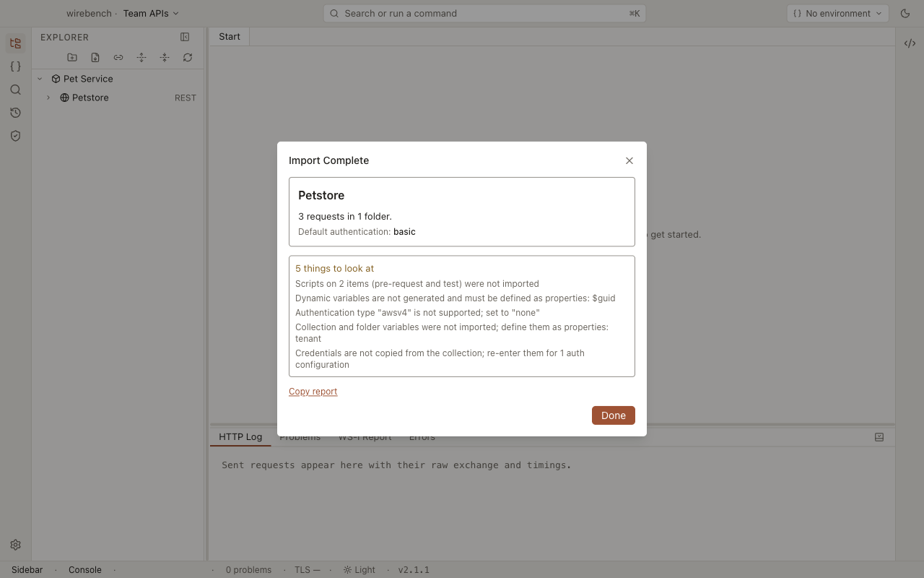Viewport: 924px width, 578px height.
Task: Toggle Sidebar in the status bar
Action: click(x=27, y=570)
